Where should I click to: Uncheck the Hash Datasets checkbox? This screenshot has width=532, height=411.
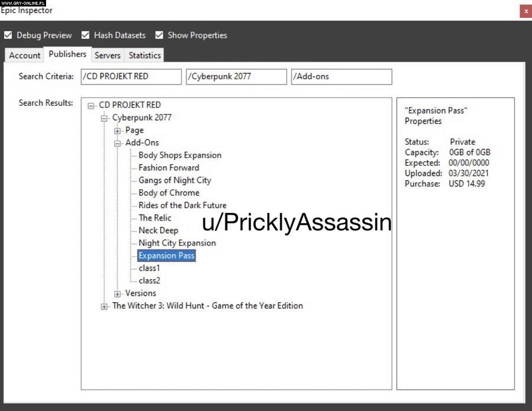(x=86, y=35)
